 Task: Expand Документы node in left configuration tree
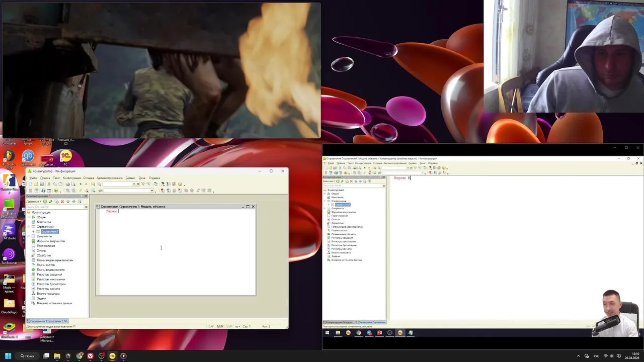point(29,236)
